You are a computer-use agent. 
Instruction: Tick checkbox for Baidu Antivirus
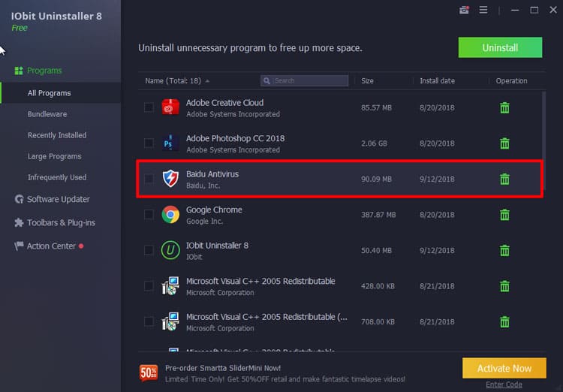pyautogui.click(x=149, y=179)
